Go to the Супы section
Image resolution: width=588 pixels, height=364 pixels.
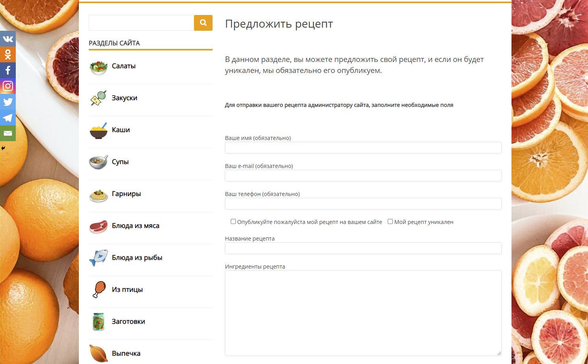pos(120,162)
